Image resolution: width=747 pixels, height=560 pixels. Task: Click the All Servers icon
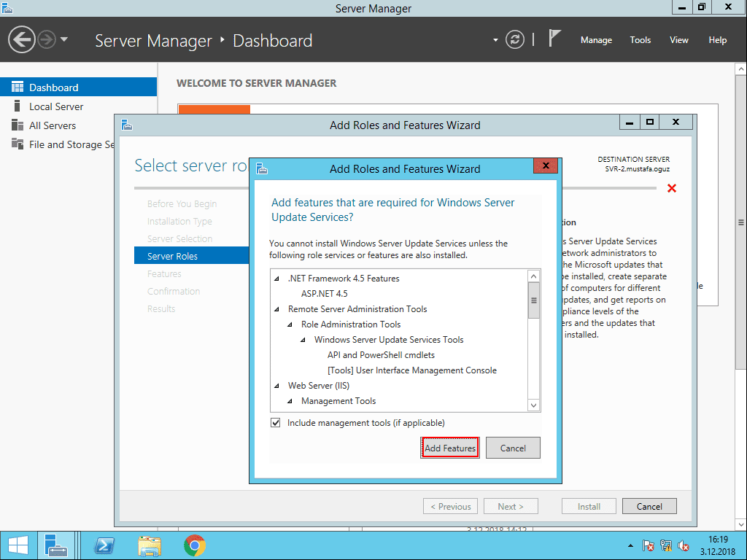coord(18,125)
